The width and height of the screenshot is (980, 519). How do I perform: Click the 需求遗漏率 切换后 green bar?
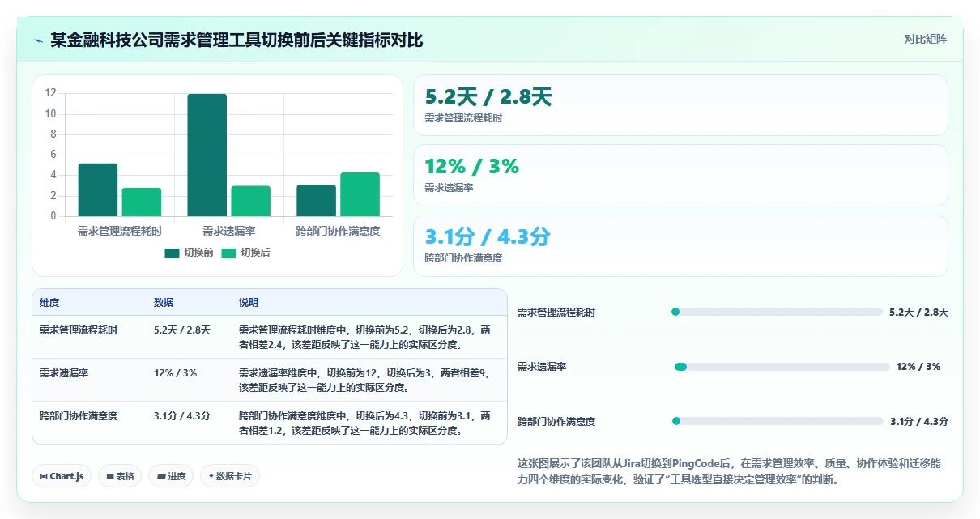251,201
